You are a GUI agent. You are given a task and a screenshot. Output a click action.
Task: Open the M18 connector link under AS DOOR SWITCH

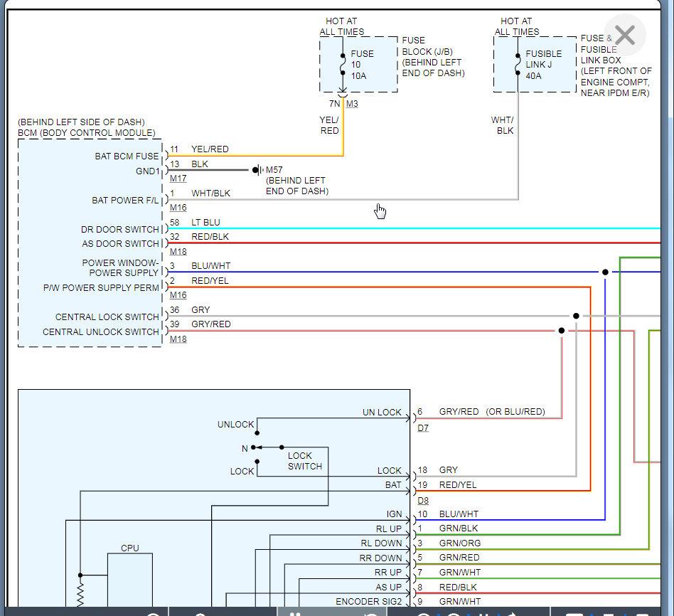178,251
